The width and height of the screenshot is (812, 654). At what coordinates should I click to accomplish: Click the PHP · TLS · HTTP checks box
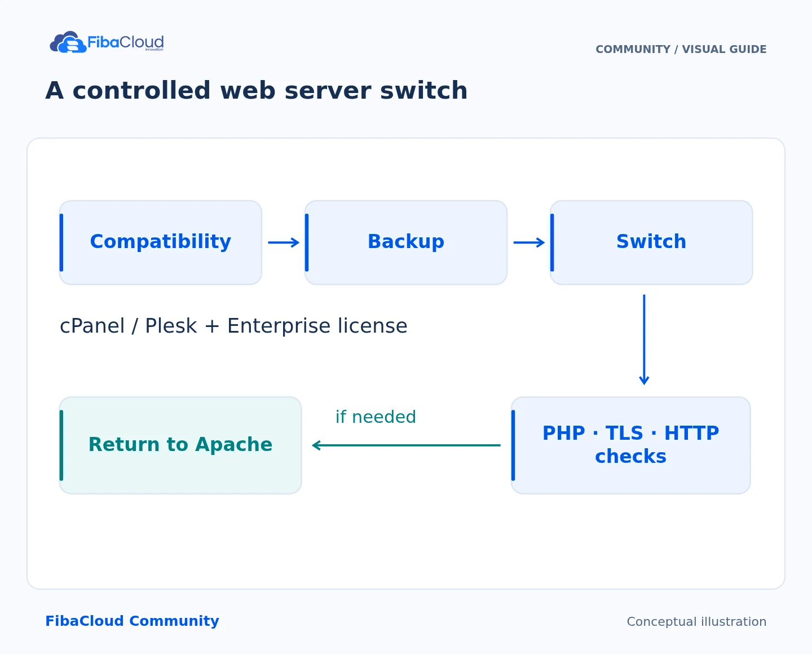click(x=631, y=445)
